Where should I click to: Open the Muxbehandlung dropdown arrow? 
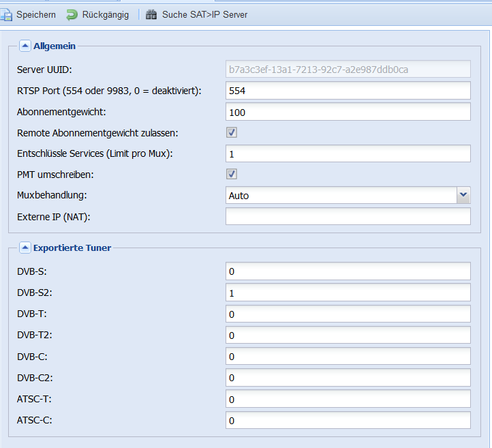tap(463, 195)
